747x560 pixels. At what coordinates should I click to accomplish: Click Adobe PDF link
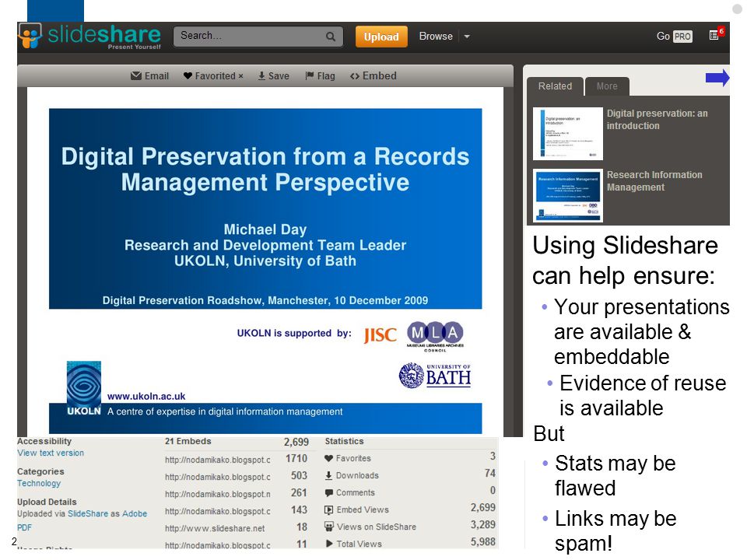click(x=82, y=520)
